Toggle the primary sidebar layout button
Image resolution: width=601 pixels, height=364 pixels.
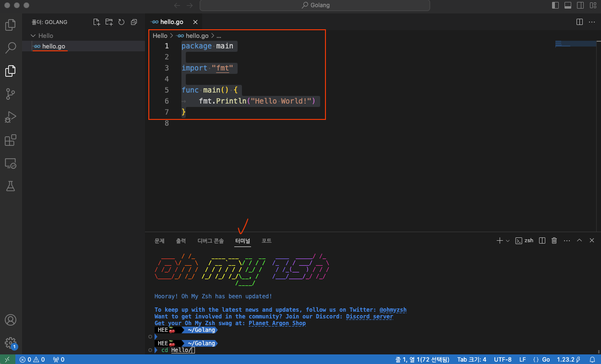(x=555, y=5)
